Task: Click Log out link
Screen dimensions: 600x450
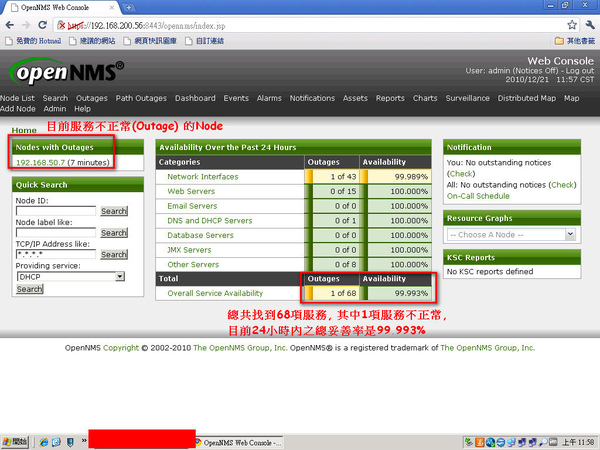Action: point(580,71)
